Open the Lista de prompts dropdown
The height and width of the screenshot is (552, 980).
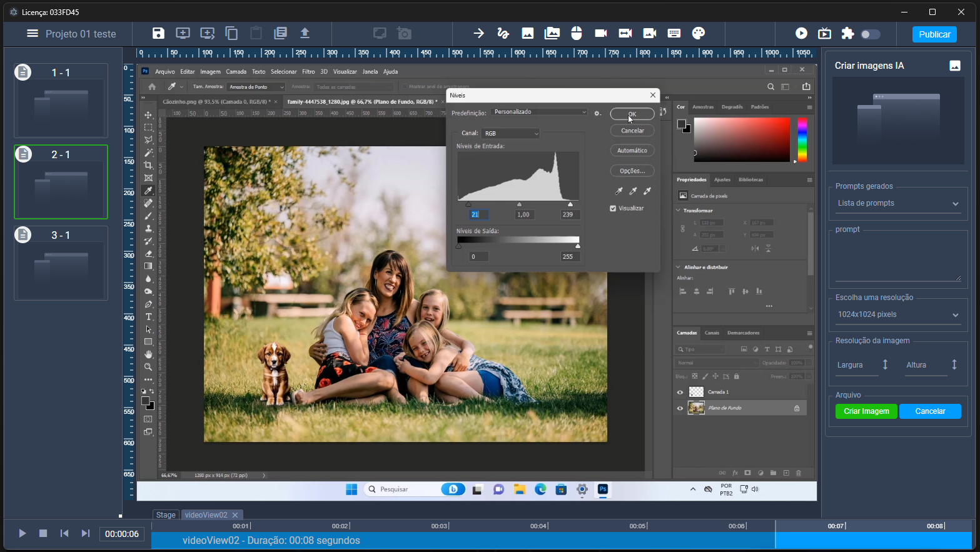click(x=897, y=203)
